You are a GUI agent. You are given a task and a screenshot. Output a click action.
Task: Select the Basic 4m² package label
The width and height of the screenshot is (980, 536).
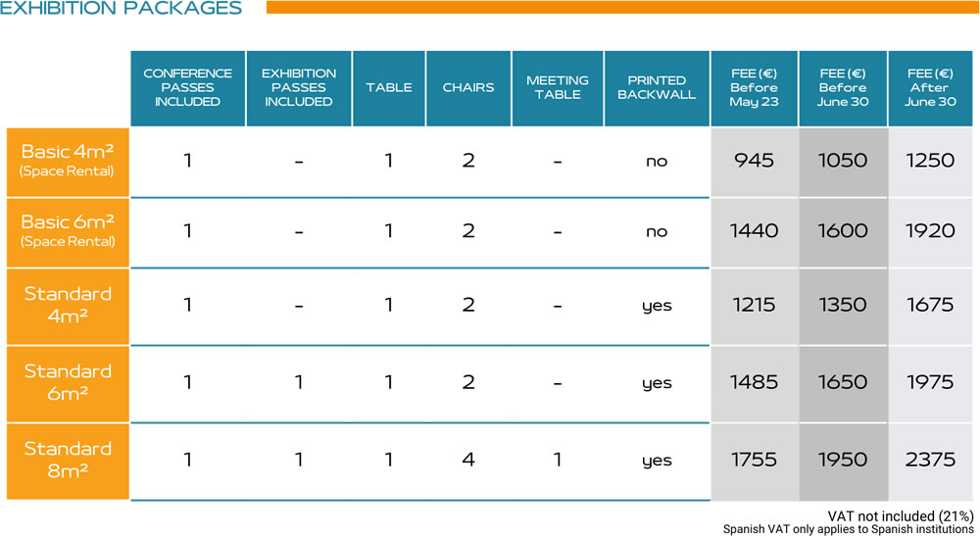tap(69, 161)
